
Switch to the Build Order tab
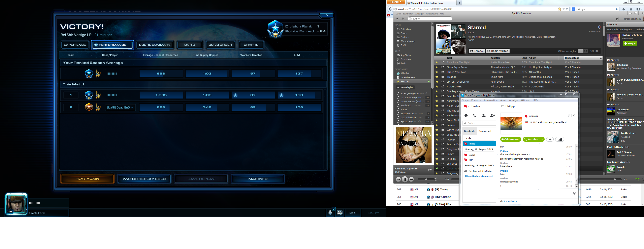(x=220, y=45)
